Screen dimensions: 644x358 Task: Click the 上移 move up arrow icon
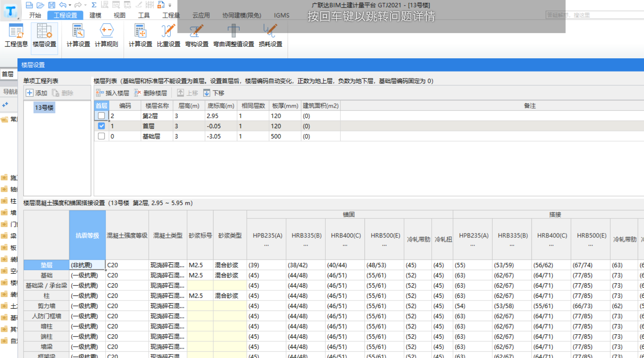click(181, 93)
